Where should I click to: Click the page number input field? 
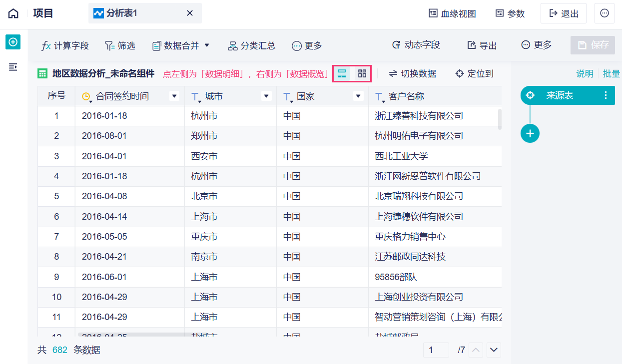[x=436, y=350]
